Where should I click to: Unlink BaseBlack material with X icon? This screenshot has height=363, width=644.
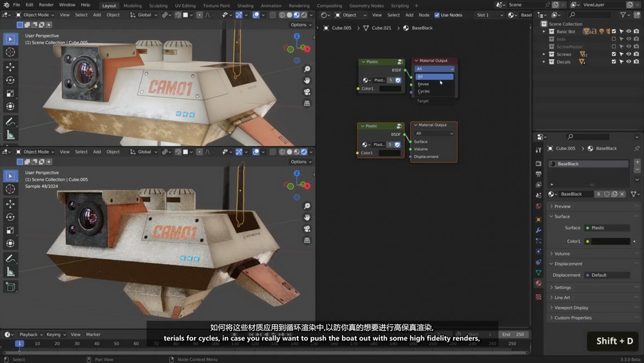click(x=622, y=194)
